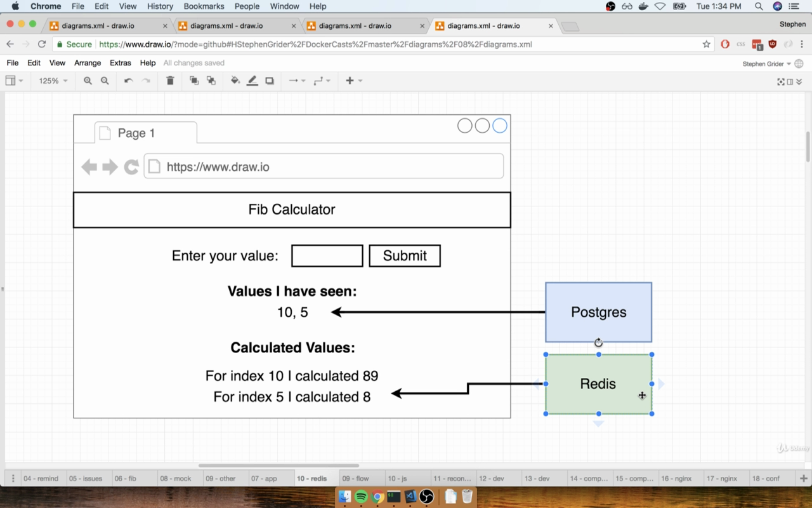This screenshot has width=812, height=508.
Task: Click the uBlock Origin shield extension
Action: pyautogui.click(x=772, y=44)
